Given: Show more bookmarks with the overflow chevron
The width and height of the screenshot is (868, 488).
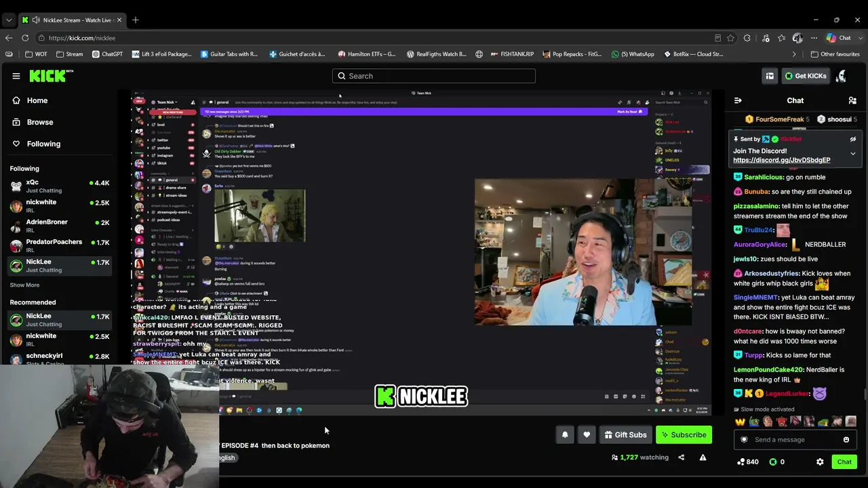Looking at the screenshot, I should (x=794, y=54).
